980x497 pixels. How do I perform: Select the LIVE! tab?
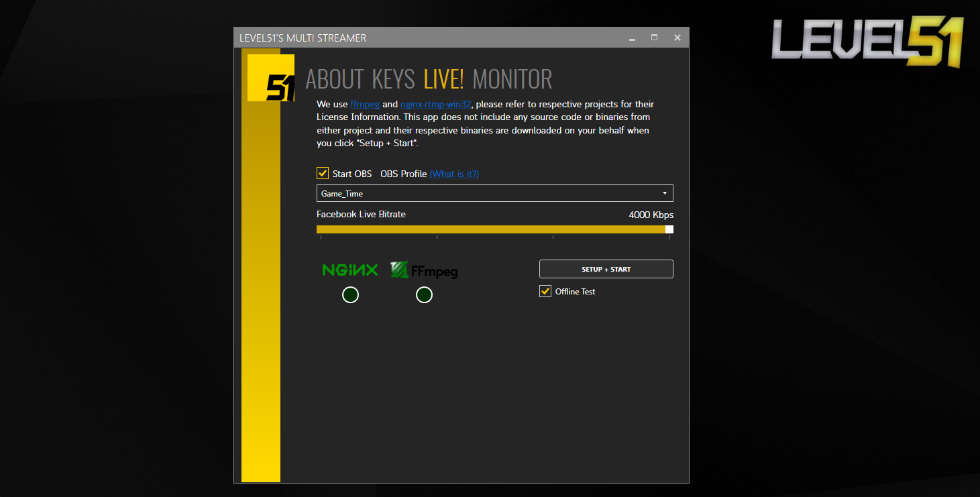pos(443,79)
